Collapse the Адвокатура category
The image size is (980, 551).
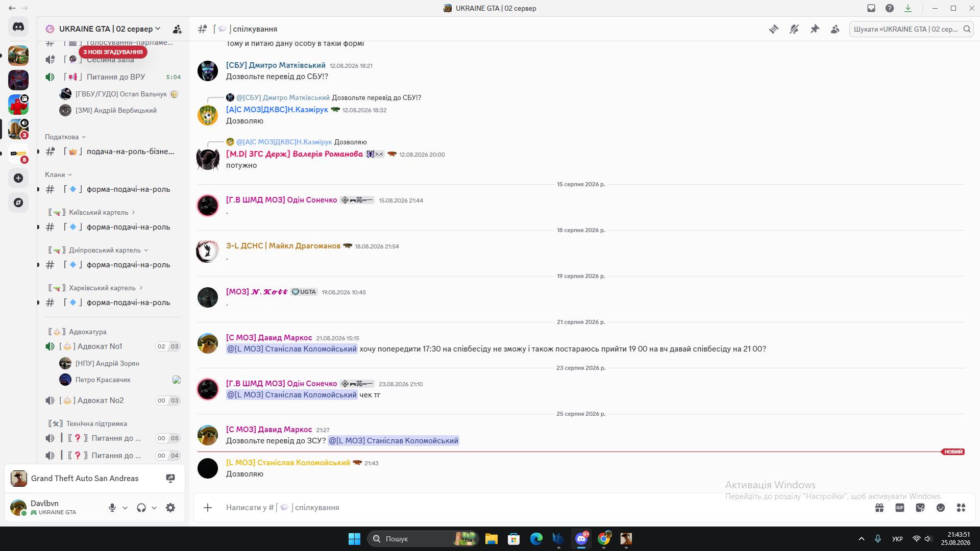click(x=77, y=332)
